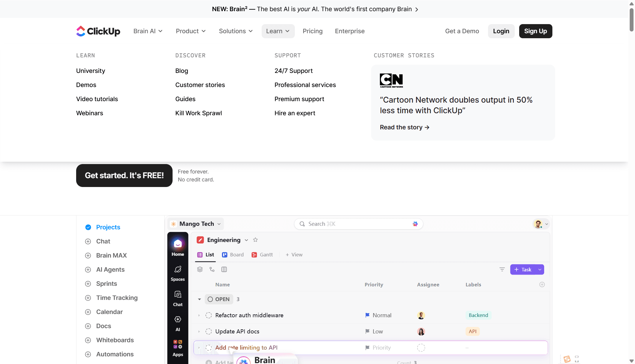Open the AI icon in dark sidebar
This screenshot has height=364, width=635.
178,323
